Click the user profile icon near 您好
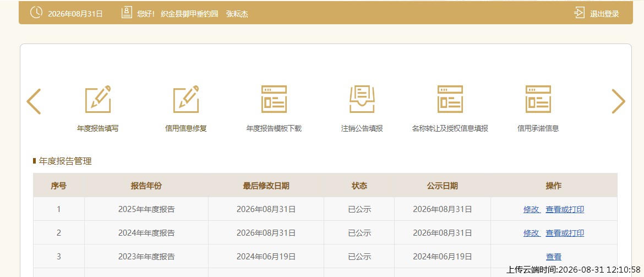The width and height of the screenshot is (644, 277). pyautogui.click(x=127, y=13)
